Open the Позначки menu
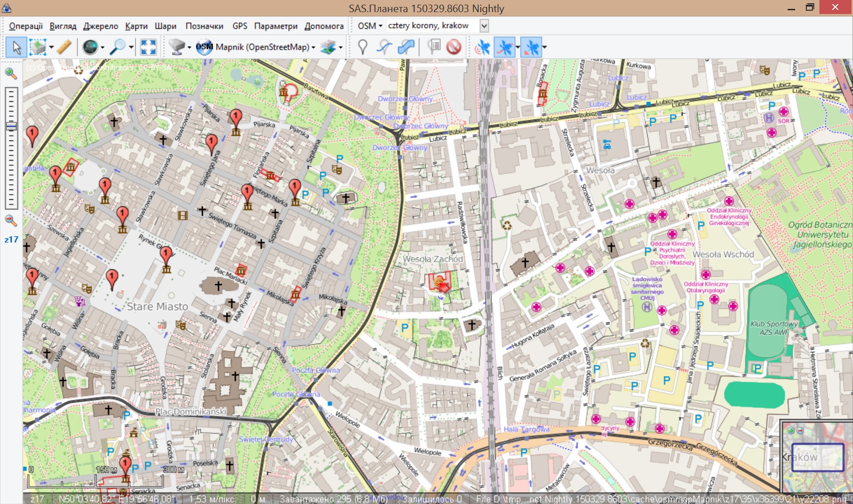The image size is (853, 504). click(204, 26)
